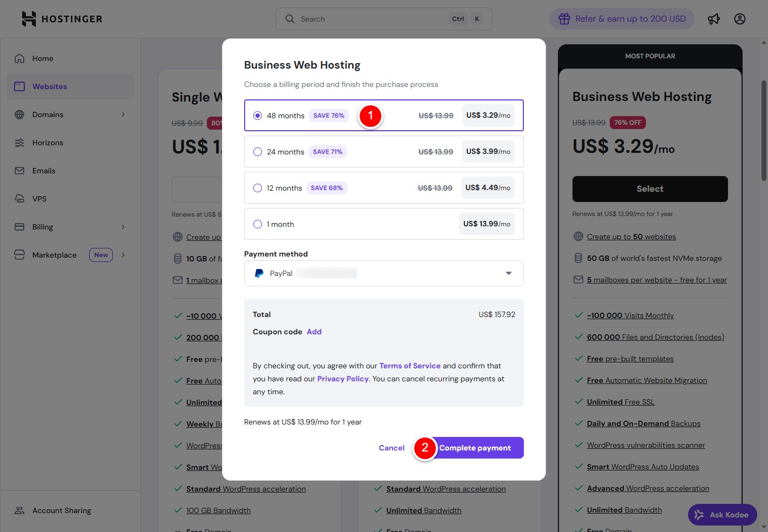Click the Account Sharing people icon

pyautogui.click(x=19, y=510)
